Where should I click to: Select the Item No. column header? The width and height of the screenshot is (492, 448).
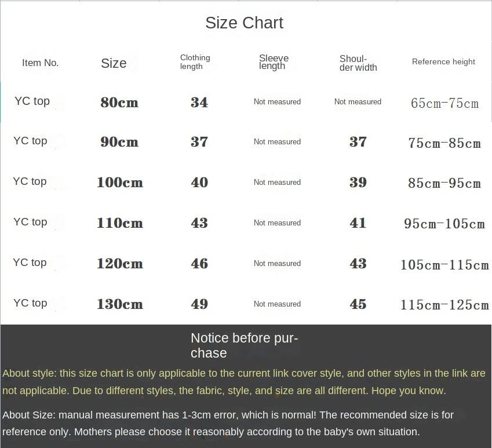40,63
